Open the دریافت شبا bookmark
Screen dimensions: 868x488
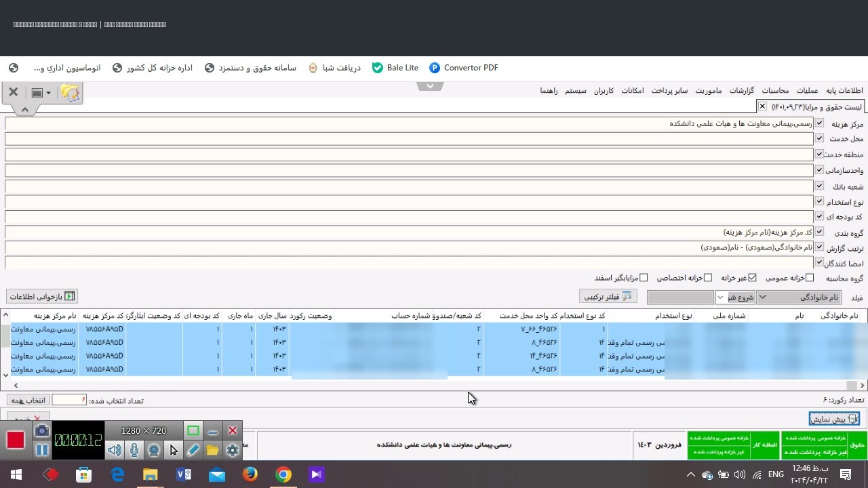tap(334, 68)
